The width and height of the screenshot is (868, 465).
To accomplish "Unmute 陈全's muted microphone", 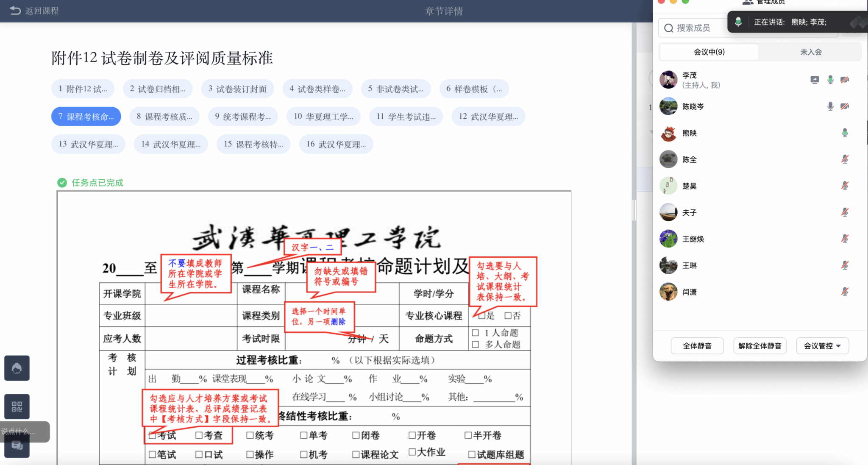I will (845, 159).
